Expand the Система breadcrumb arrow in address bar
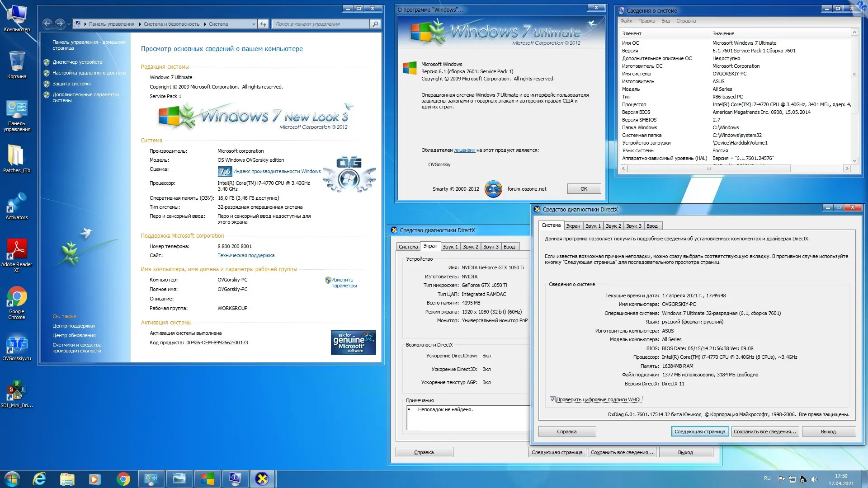The height and width of the screenshot is (488, 868). (205, 24)
